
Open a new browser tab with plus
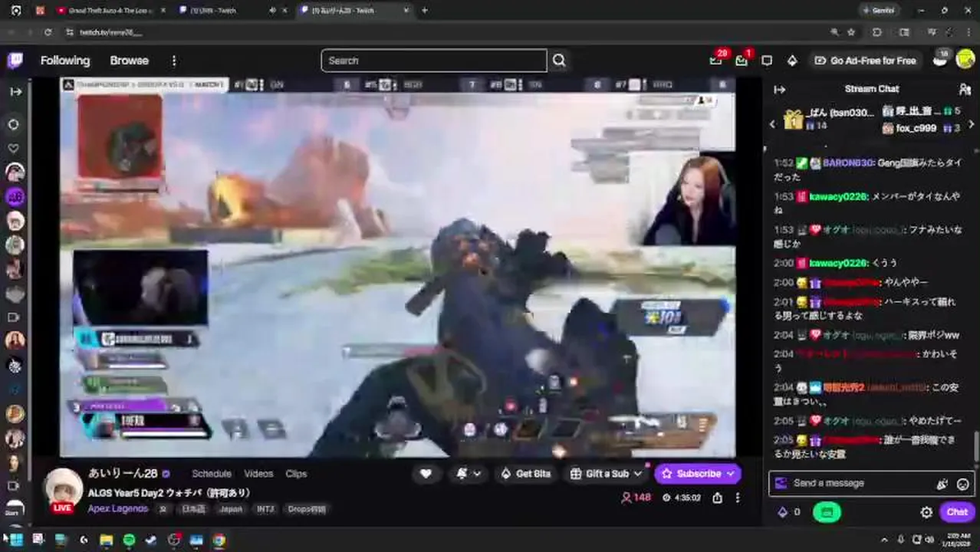click(425, 11)
